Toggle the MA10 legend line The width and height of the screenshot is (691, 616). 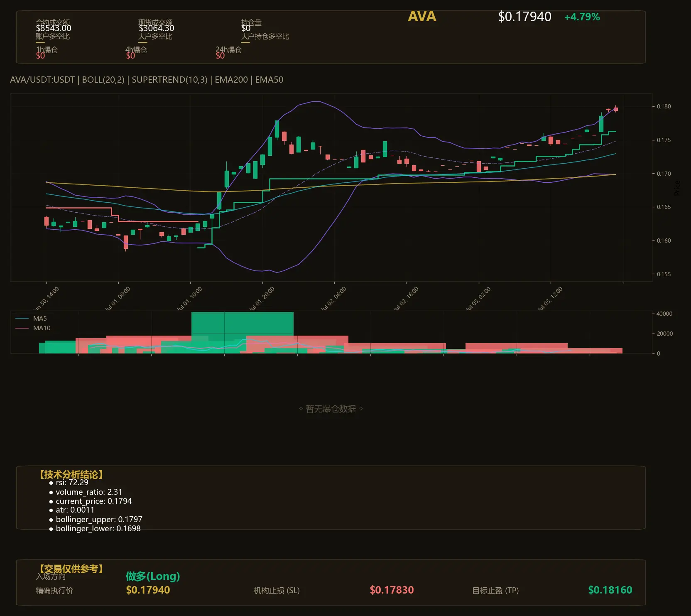pos(33,328)
